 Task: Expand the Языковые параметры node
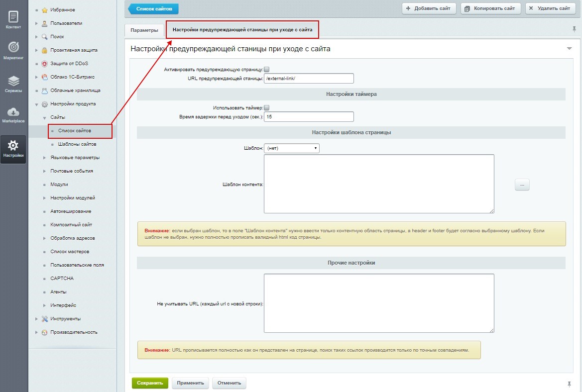pos(44,158)
